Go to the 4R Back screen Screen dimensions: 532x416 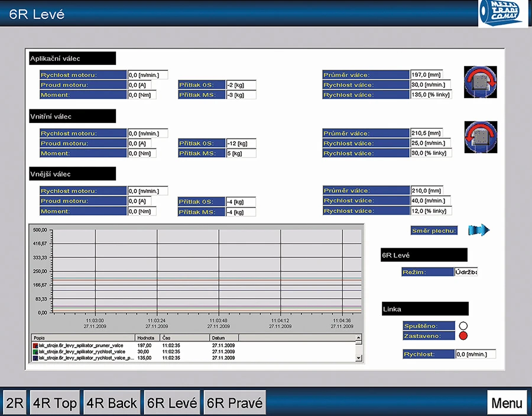(112, 403)
